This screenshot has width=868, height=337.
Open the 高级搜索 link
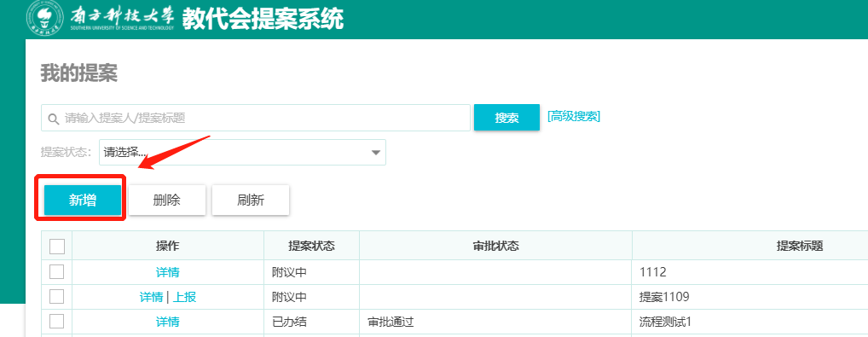click(x=574, y=116)
